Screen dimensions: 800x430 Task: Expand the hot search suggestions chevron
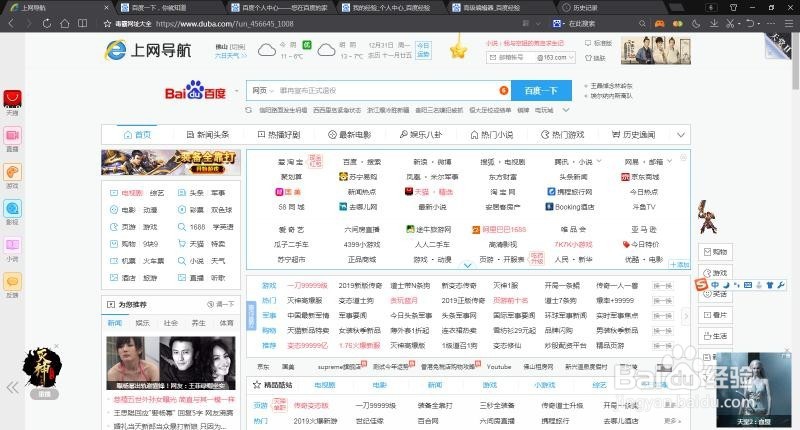pos(566,110)
